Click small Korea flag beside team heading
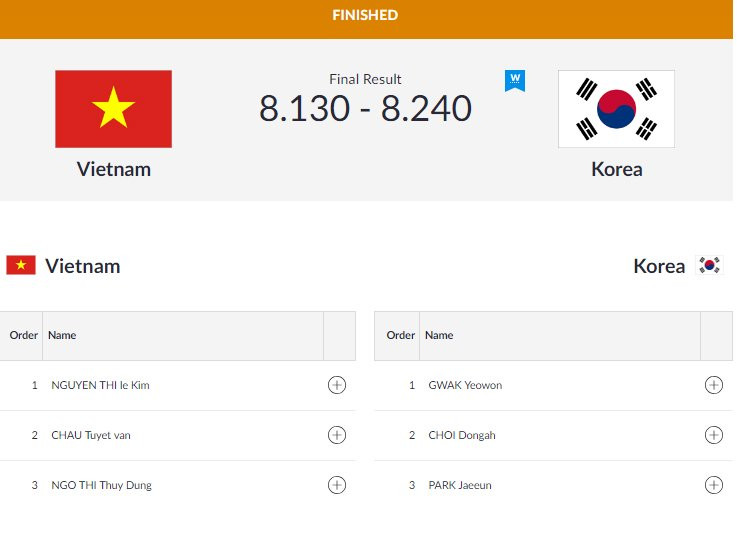The width and height of the screenshot is (737, 533). click(x=709, y=265)
